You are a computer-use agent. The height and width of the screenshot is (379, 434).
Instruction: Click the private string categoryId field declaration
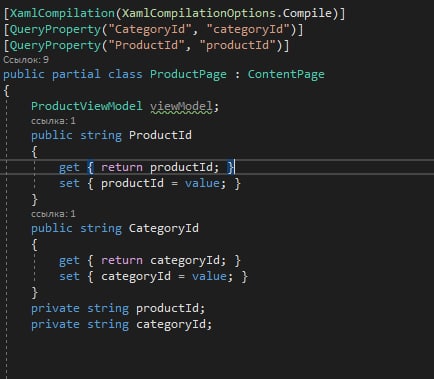pos(122,324)
